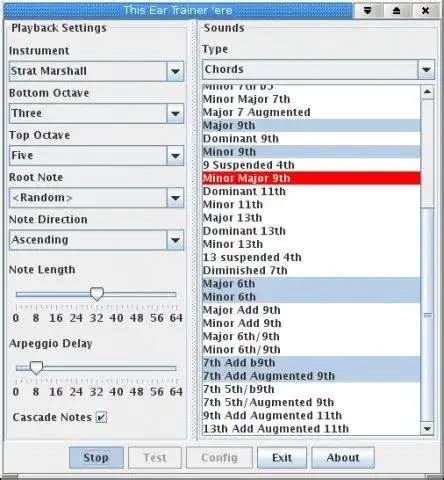444x480 pixels.
Task: Click the Stop button
Action: [x=96, y=458]
